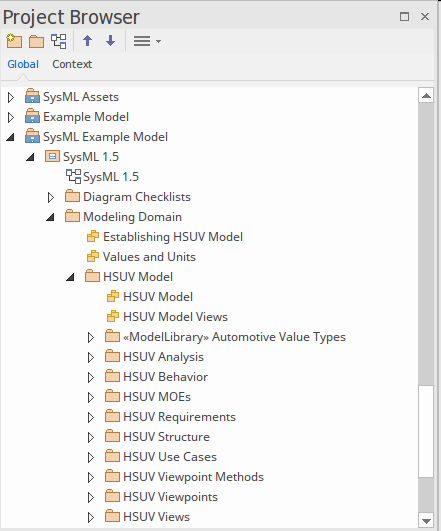441x531 pixels.
Task: Click the New Diagram toolbar icon
Action: 59,41
